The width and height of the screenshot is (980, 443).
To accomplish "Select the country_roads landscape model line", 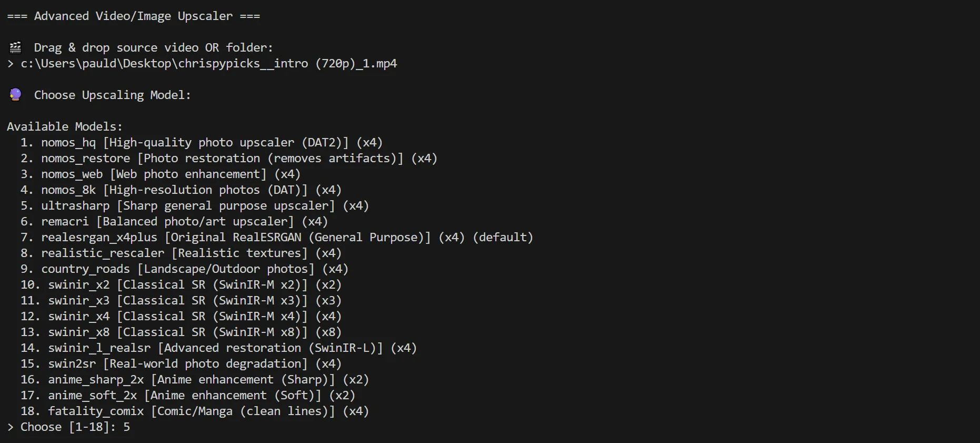I will [184, 269].
